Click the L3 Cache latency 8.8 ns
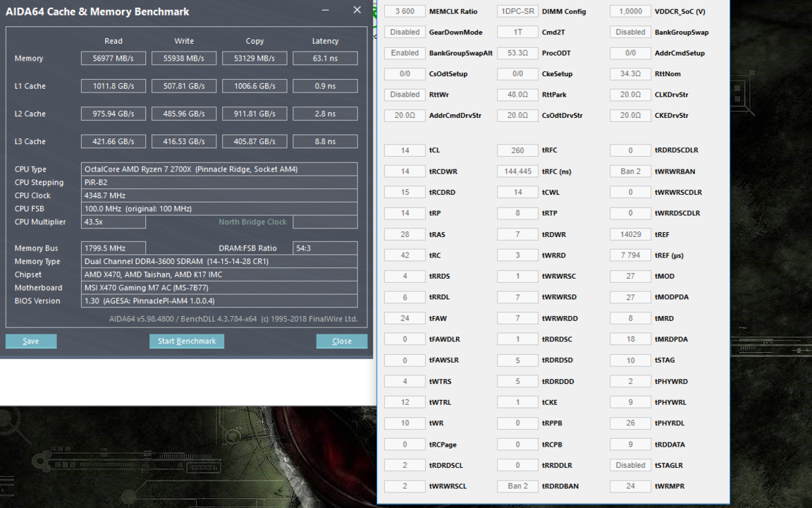 325,141
